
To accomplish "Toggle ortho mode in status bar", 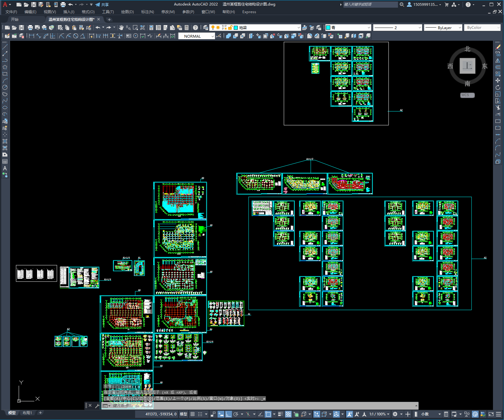I will [229, 414].
